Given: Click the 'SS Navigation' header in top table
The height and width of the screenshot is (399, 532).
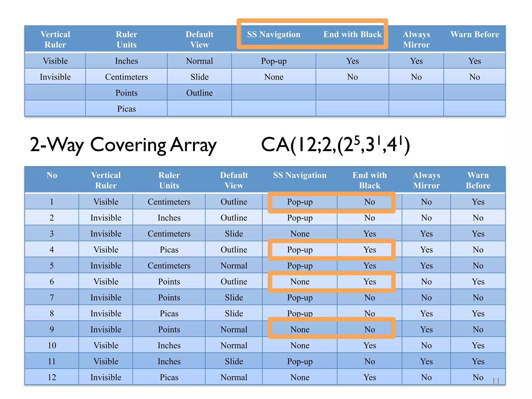Looking at the screenshot, I should tap(274, 34).
